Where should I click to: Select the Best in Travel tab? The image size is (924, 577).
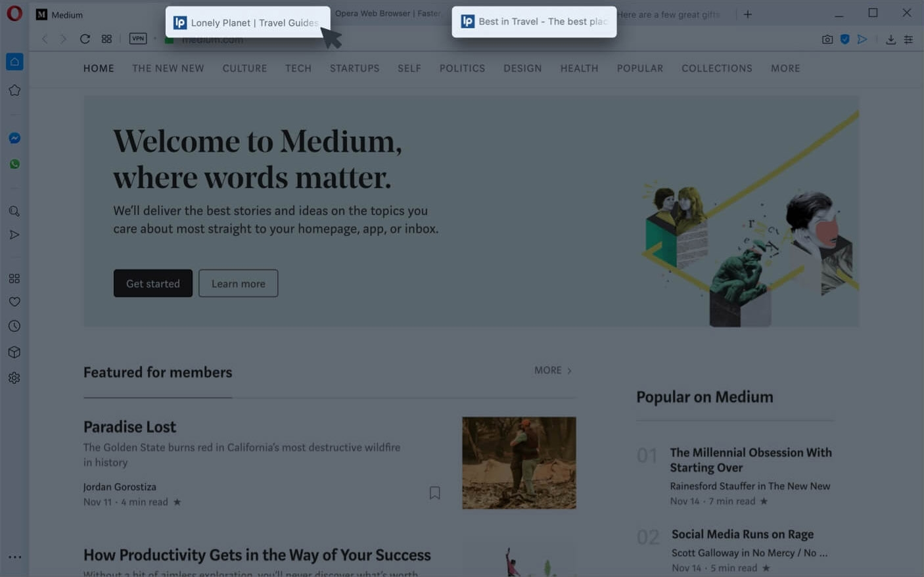point(534,22)
